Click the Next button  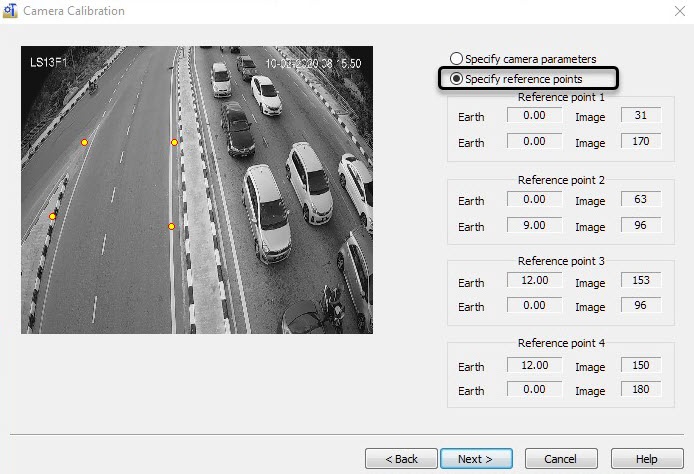[x=476, y=459]
